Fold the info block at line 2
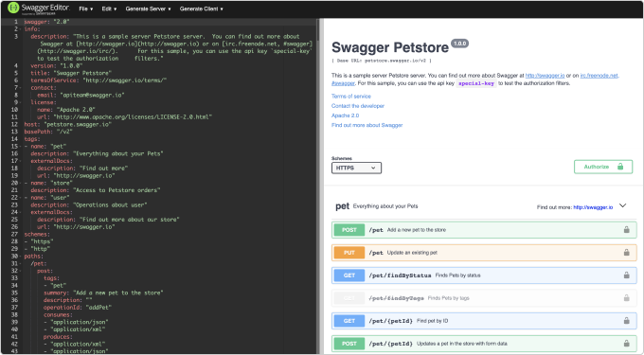This screenshot has height=355, width=644. coord(20,29)
